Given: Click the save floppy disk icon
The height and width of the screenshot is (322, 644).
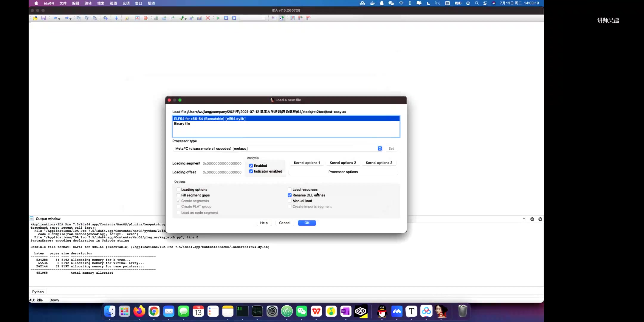Looking at the screenshot, I should pos(44,18).
